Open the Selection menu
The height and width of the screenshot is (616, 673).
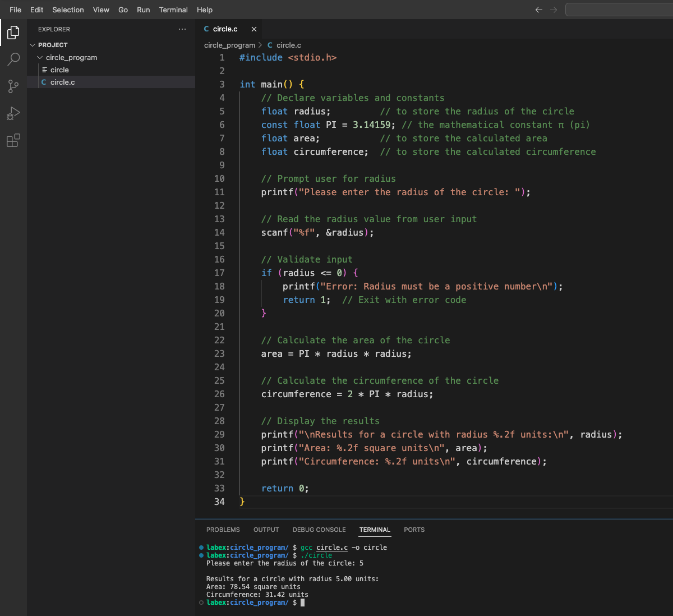[68, 10]
